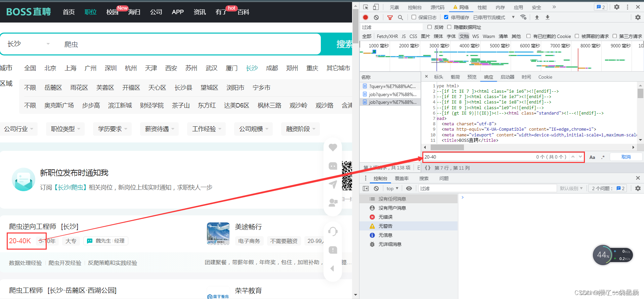Open network panel settings gear

(638, 17)
